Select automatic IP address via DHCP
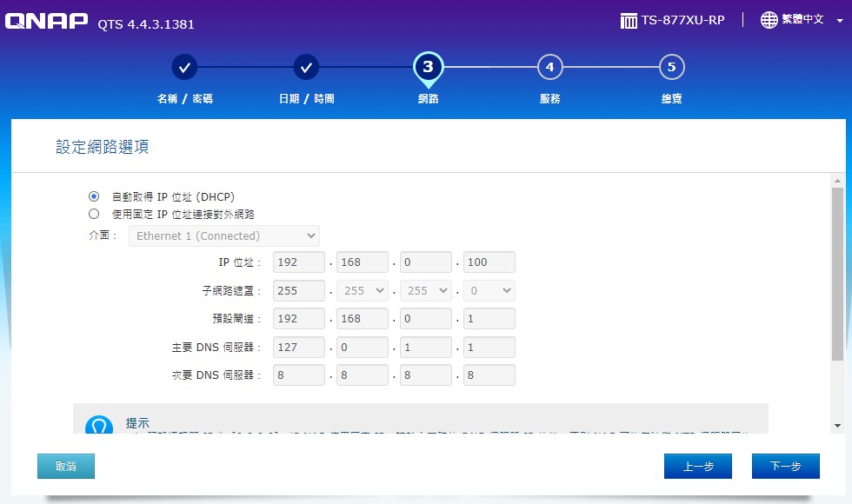 coord(94,196)
